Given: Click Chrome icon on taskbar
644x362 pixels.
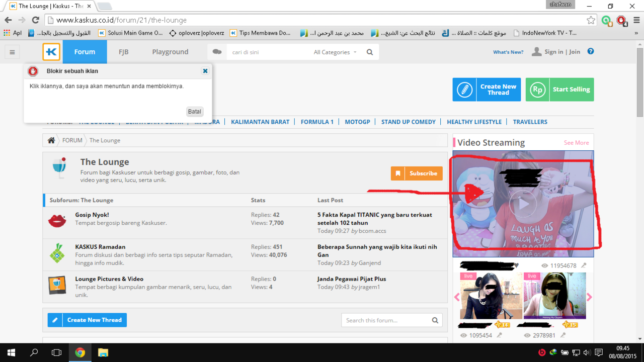Looking at the screenshot, I should tap(80, 352).
